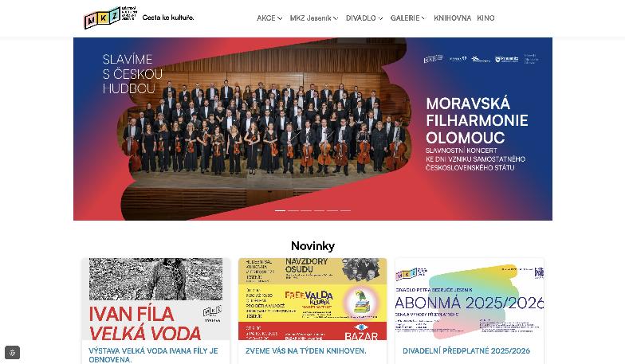Click the MKZ logo in the header
Image resolution: width=625 pixels, height=364 pixels.
(110, 18)
